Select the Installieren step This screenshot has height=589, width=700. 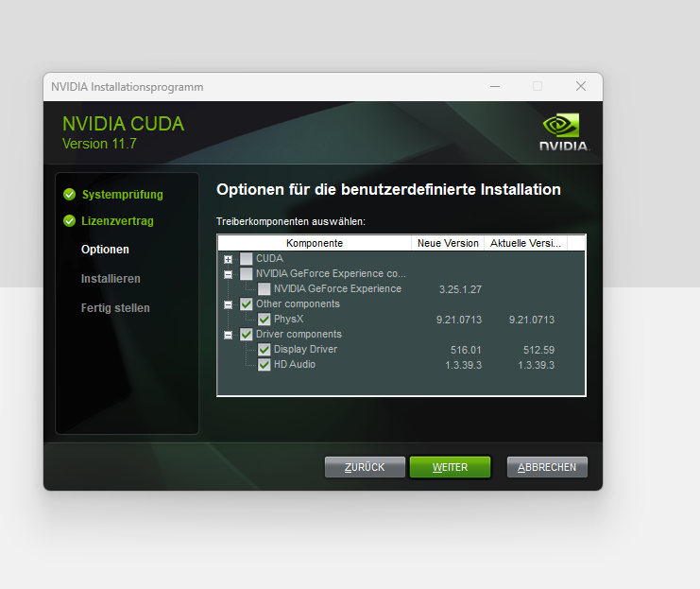111,279
